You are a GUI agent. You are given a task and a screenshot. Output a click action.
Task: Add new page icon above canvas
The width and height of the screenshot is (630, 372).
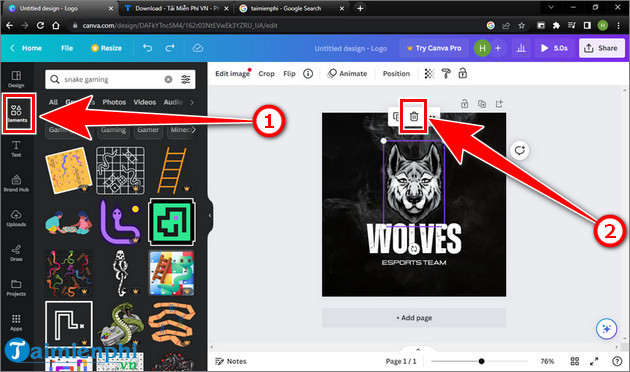click(x=499, y=104)
